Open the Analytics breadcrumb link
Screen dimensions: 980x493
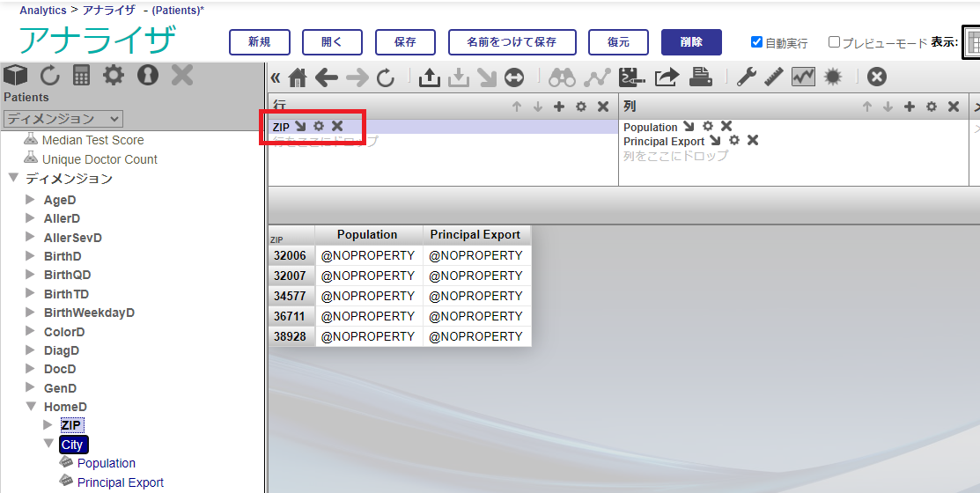point(42,11)
